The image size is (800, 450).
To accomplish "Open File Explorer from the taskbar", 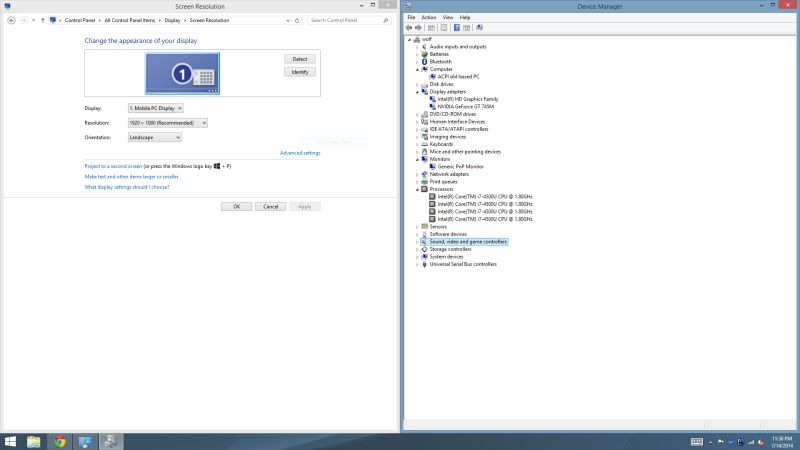I will [x=34, y=441].
